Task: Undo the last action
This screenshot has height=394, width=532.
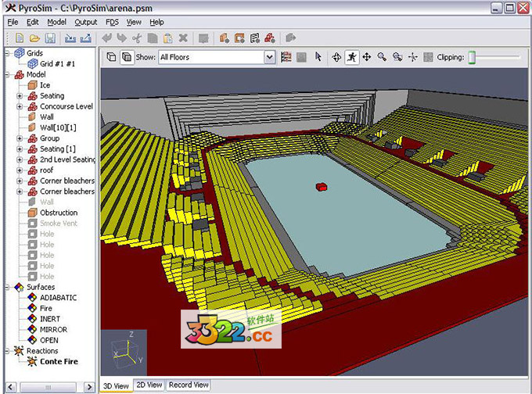Action: 106,38
